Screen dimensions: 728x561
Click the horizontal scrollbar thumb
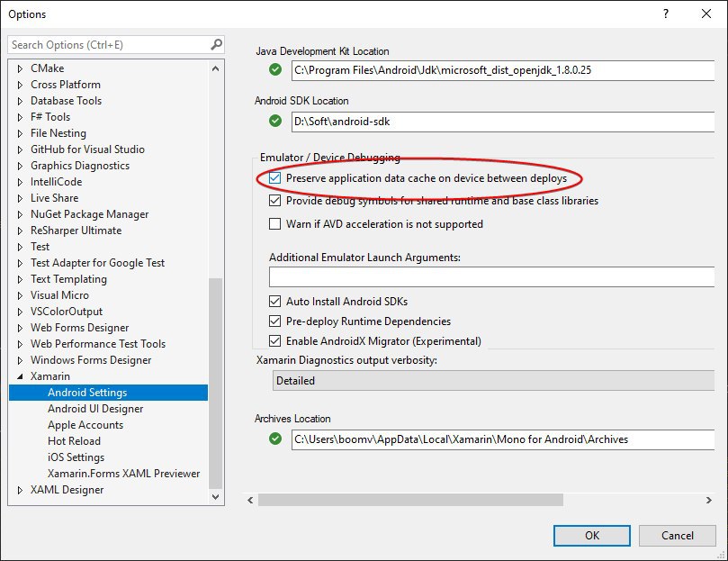pyautogui.click(x=410, y=500)
